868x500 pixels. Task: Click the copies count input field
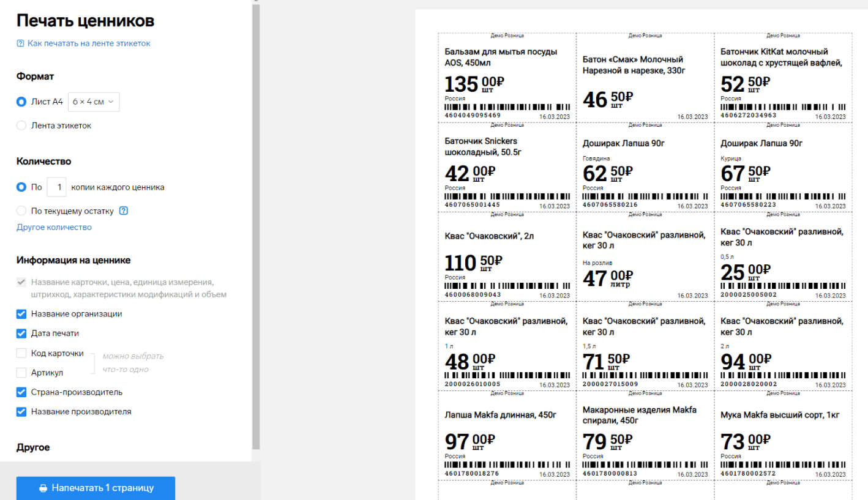[57, 187]
